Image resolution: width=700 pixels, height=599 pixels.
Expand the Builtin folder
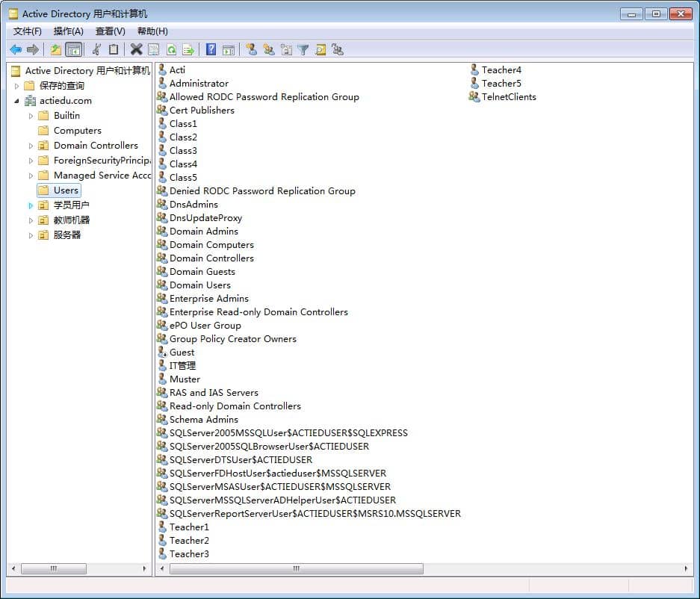pos(31,116)
